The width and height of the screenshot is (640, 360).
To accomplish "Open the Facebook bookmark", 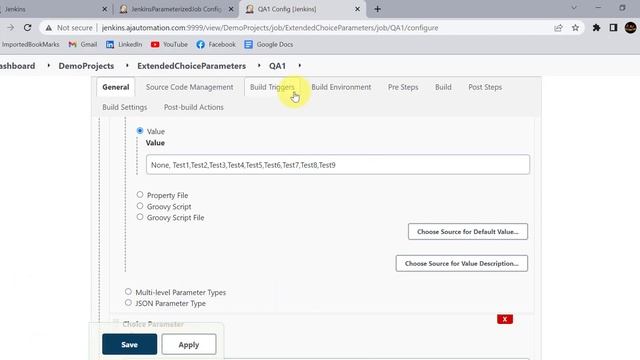I will 216,44.
